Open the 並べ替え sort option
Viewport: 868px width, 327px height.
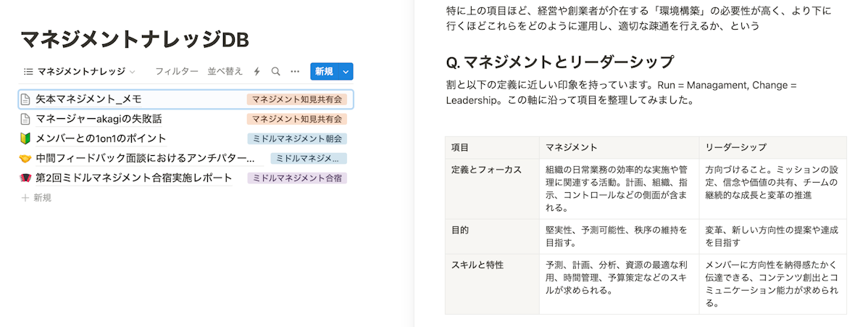(225, 72)
